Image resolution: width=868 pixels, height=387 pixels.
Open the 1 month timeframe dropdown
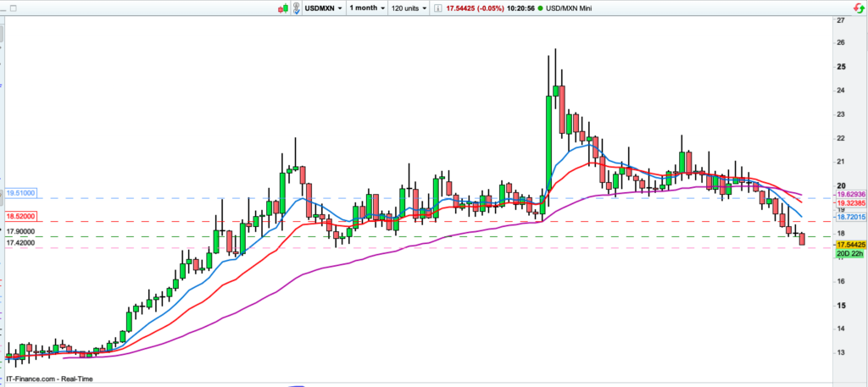(365, 8)
